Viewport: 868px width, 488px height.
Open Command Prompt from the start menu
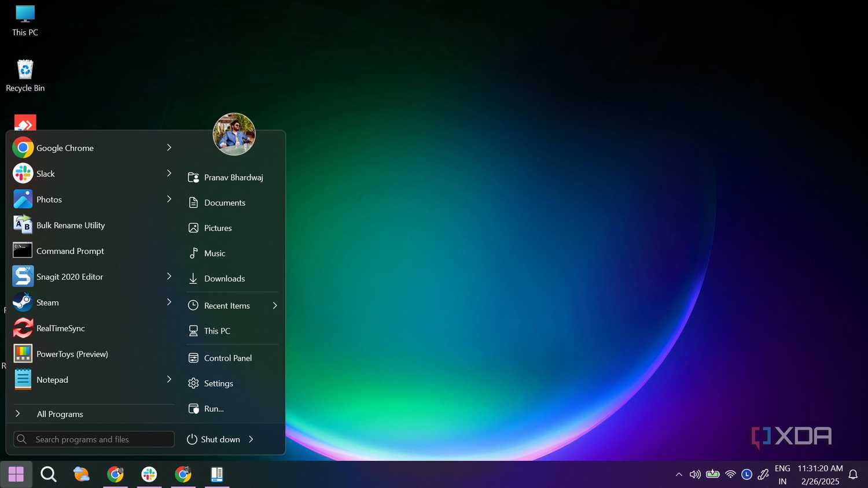[93, 251]
